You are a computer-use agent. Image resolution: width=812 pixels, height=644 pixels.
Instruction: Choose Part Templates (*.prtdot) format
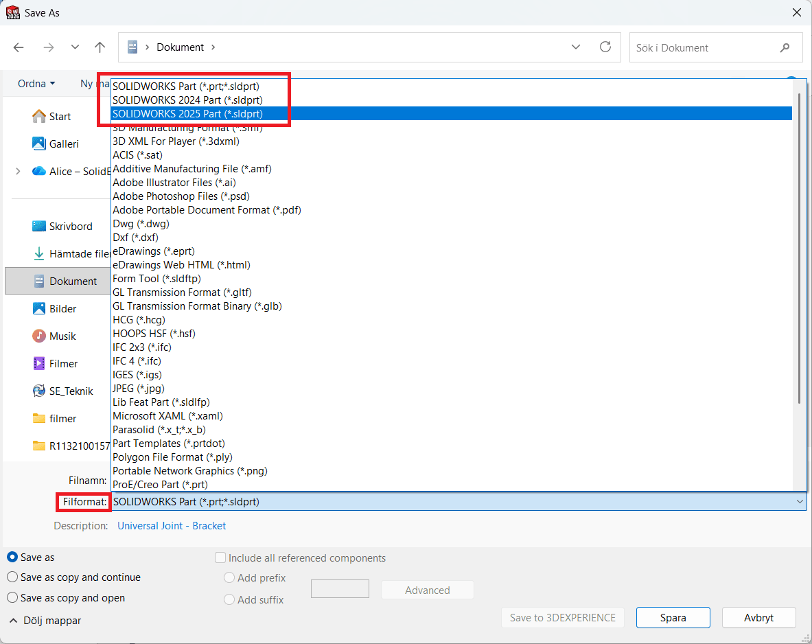(452, 443)
